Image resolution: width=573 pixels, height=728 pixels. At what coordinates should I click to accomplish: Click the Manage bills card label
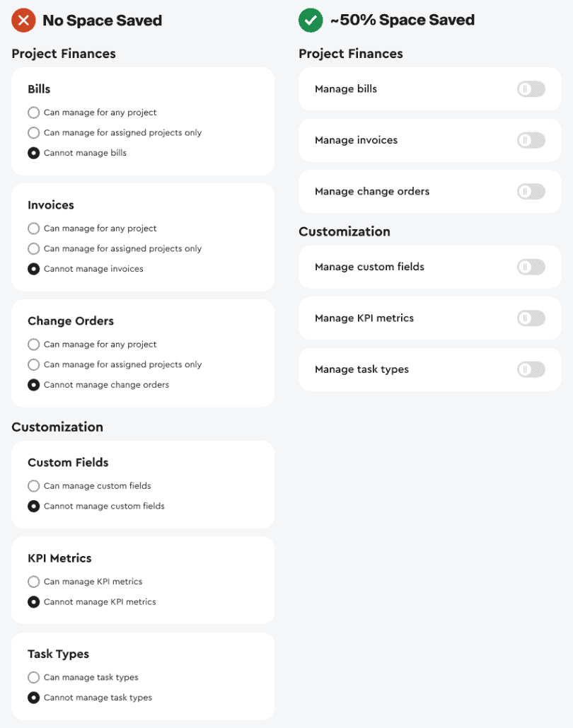point(346,89)
